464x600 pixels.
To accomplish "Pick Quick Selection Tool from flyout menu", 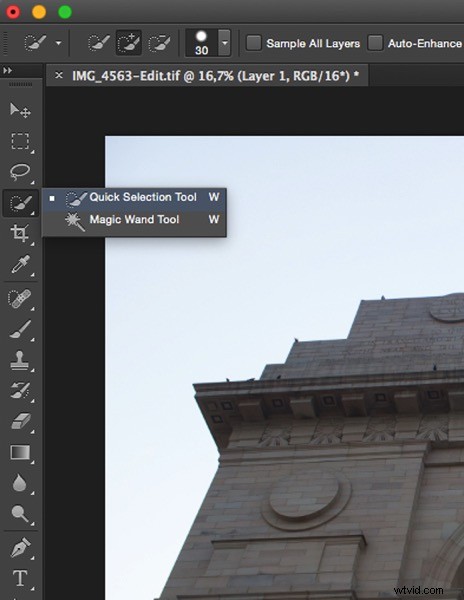I will pyautogui.click(x=134, y=198).
